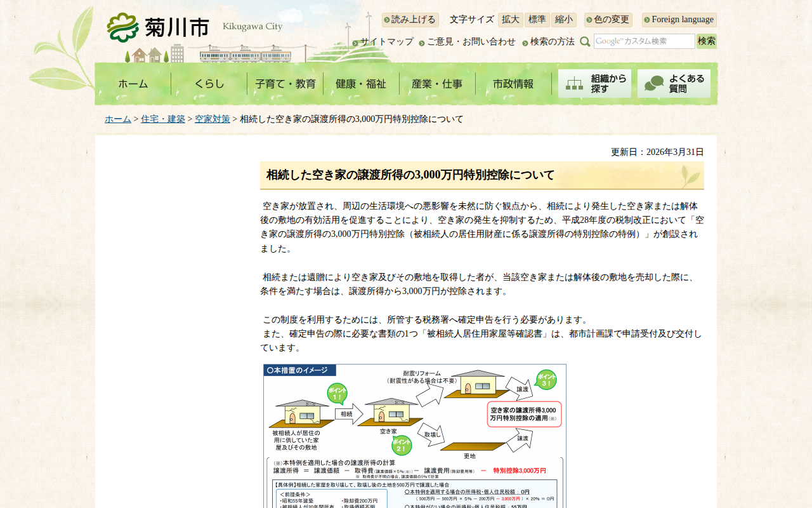
Task: Select the 産業・仕事 navigation tab
Action: pos(437,84)
